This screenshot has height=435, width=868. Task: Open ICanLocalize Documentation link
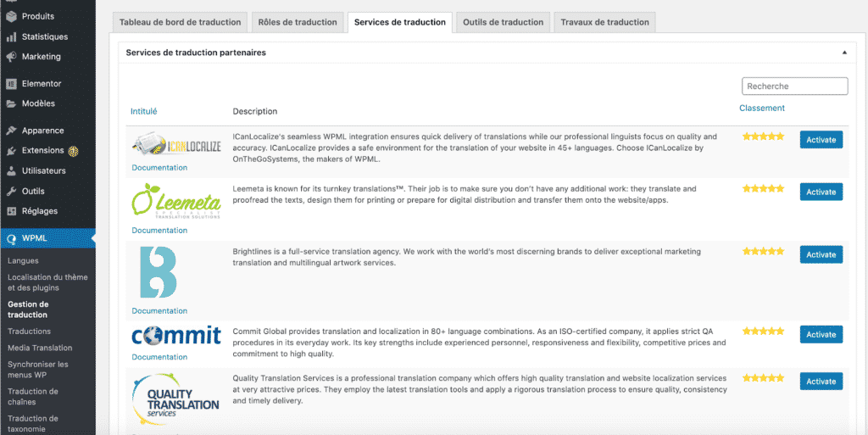(x=159, y=168)
